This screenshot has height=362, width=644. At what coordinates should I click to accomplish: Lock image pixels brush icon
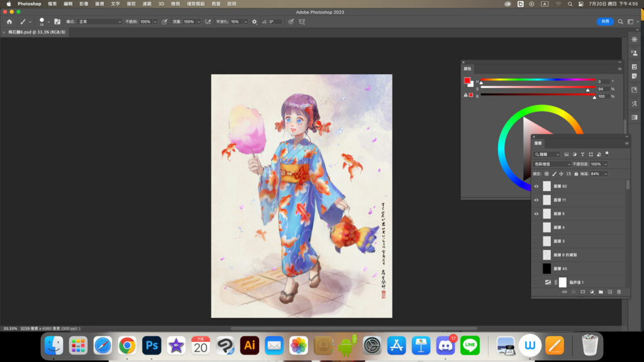(x=554, y=173)
